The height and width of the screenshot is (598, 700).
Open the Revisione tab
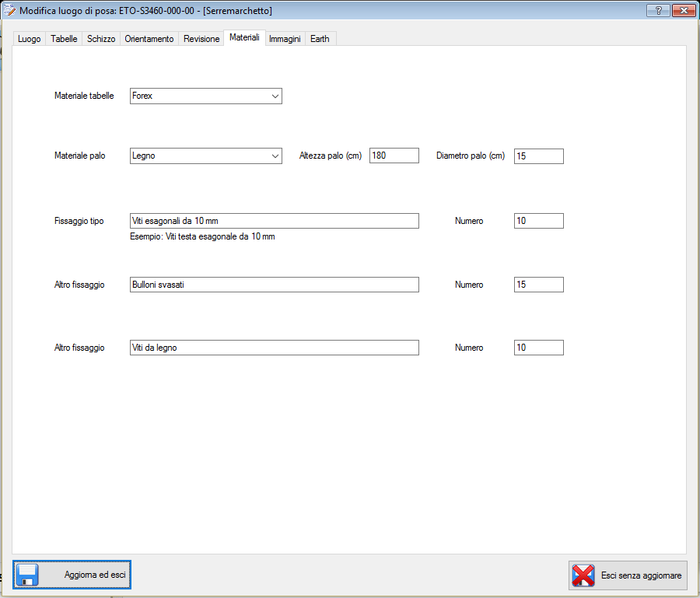click(201, 39)
